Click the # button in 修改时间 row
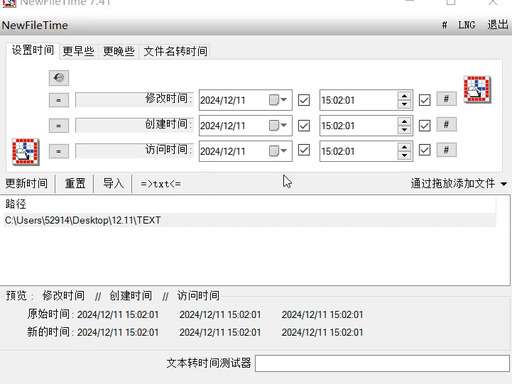 click(x=446, y=99)
